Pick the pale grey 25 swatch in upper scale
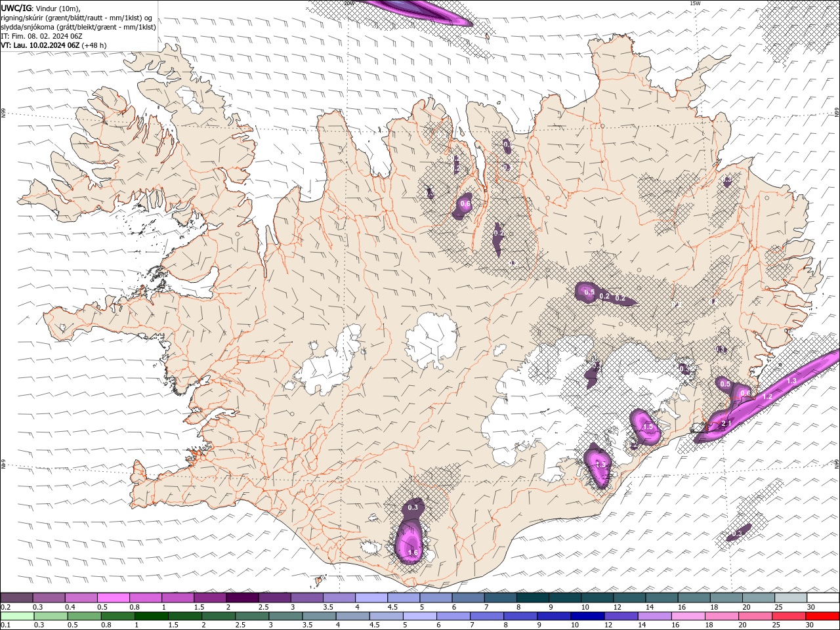Viewport: 840px width, 630px height. 791,598
